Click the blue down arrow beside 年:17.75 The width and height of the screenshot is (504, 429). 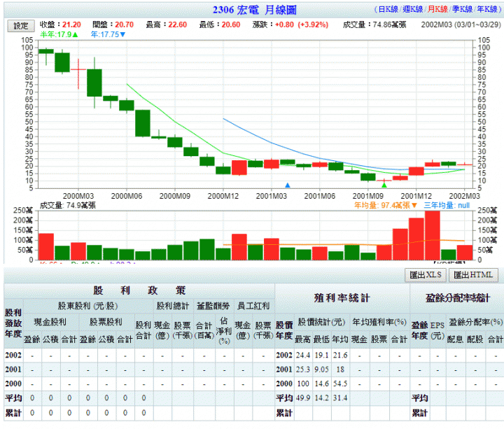(x=122, y=34)
